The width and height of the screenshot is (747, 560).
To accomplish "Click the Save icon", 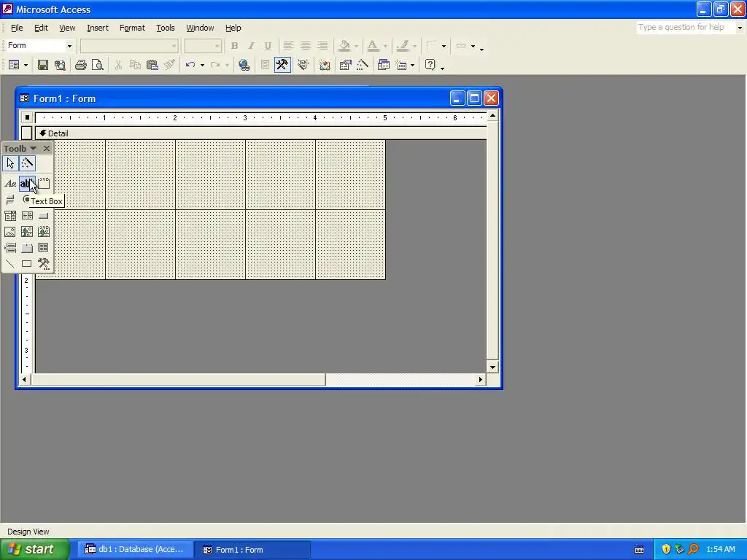I will pyautogui.click(x=43, y=65).
